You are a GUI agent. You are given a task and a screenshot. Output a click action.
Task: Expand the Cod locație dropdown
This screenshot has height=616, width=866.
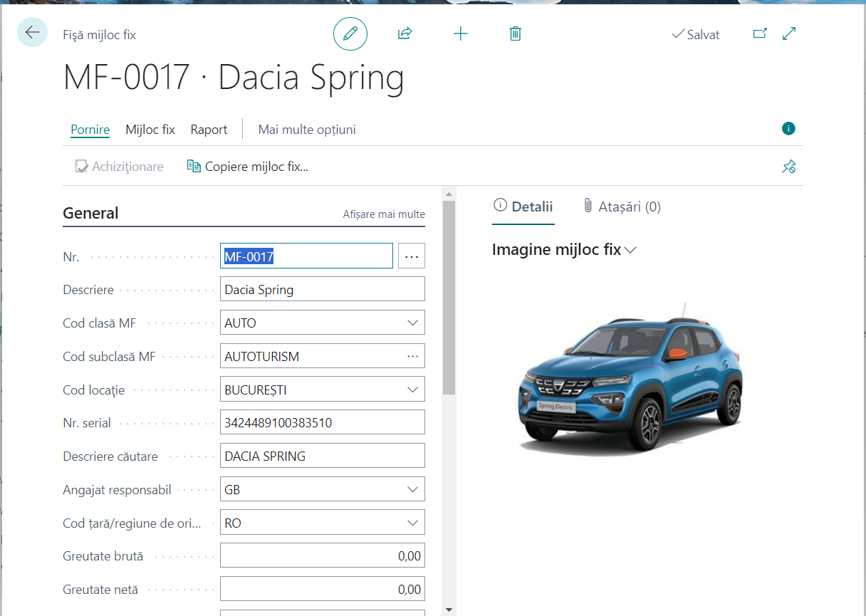[x=412, y=390]
